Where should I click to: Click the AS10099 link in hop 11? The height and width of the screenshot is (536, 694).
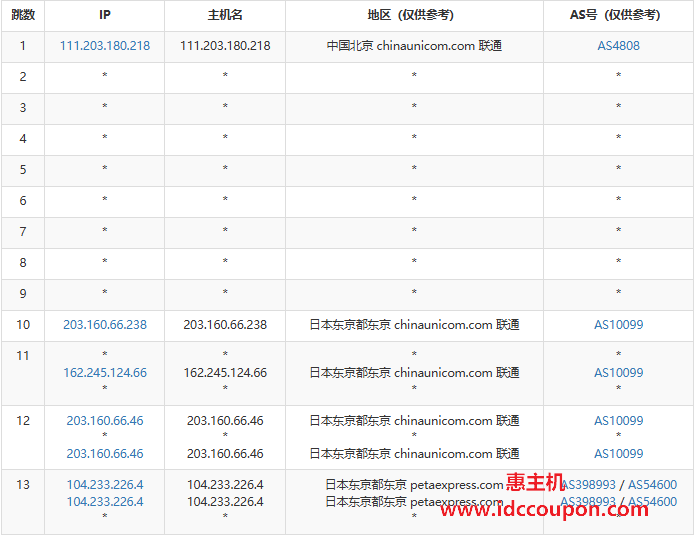pyautogui.click(x=618, y=372)
